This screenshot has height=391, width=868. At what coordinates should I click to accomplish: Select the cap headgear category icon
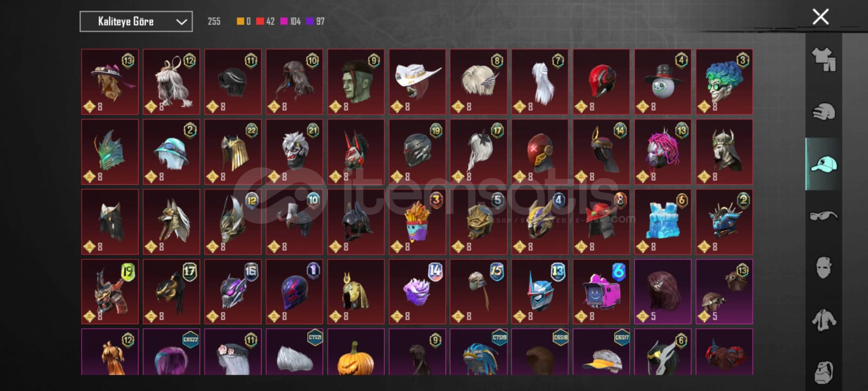(824, 163)
